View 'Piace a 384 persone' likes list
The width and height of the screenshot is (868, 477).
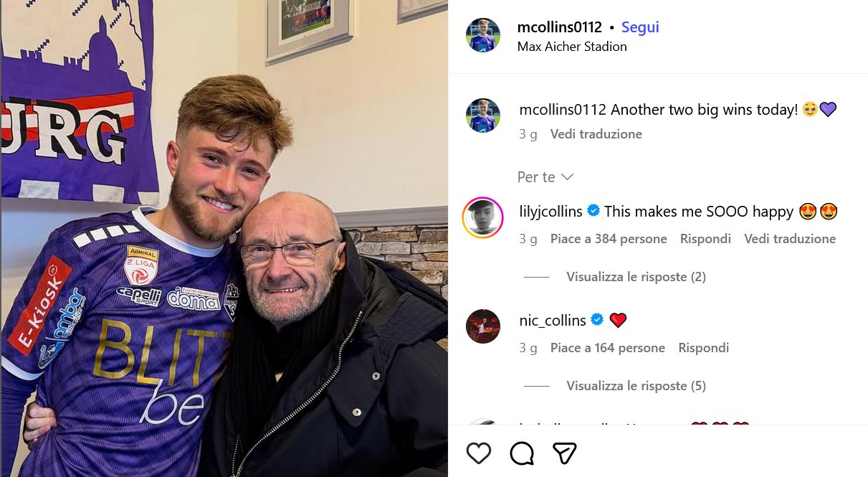609,239
